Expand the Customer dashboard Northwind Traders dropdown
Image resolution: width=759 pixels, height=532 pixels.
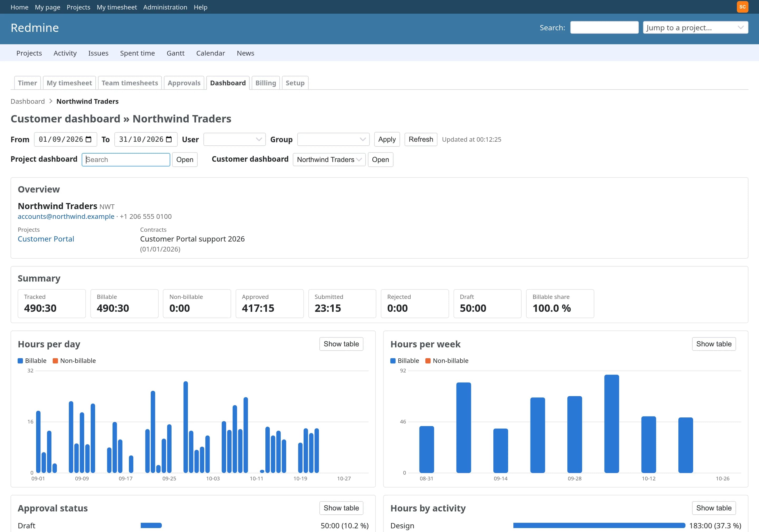329,160
